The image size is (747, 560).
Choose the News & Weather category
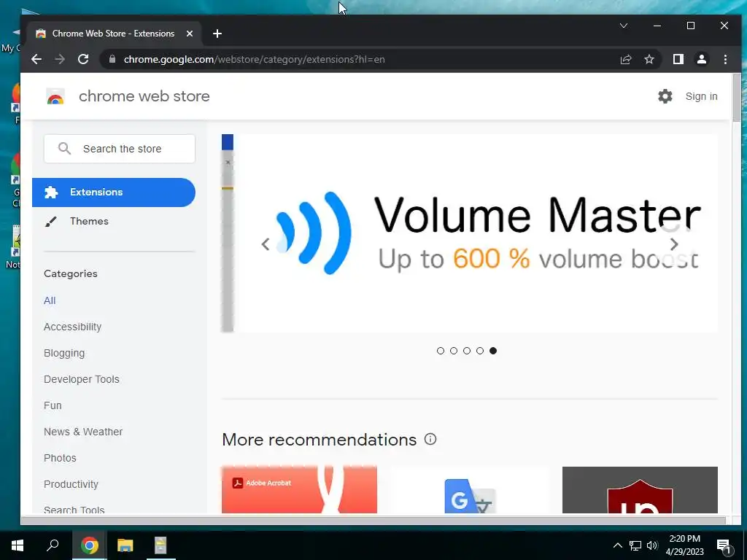point(83,432)
